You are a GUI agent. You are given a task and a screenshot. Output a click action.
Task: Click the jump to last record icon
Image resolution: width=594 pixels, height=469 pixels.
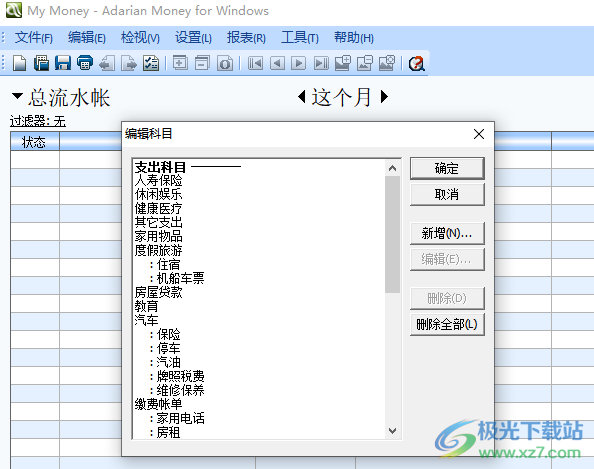tap(321, 63)
